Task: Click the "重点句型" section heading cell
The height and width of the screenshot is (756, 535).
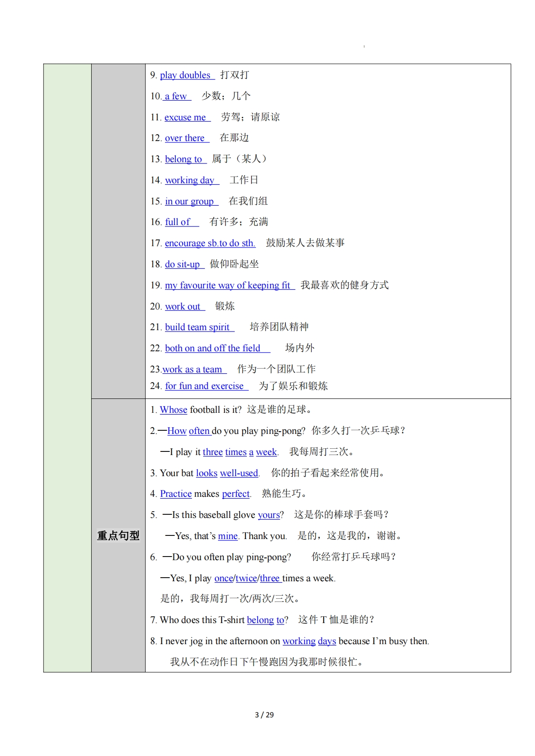Action: pos(118,535)
